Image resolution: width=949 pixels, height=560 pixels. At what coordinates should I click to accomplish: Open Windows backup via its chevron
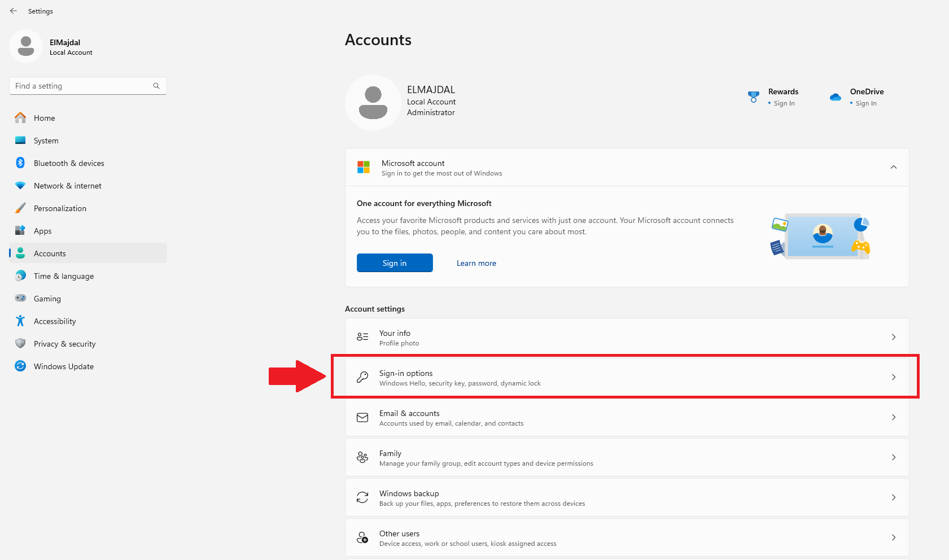(894, 497)
